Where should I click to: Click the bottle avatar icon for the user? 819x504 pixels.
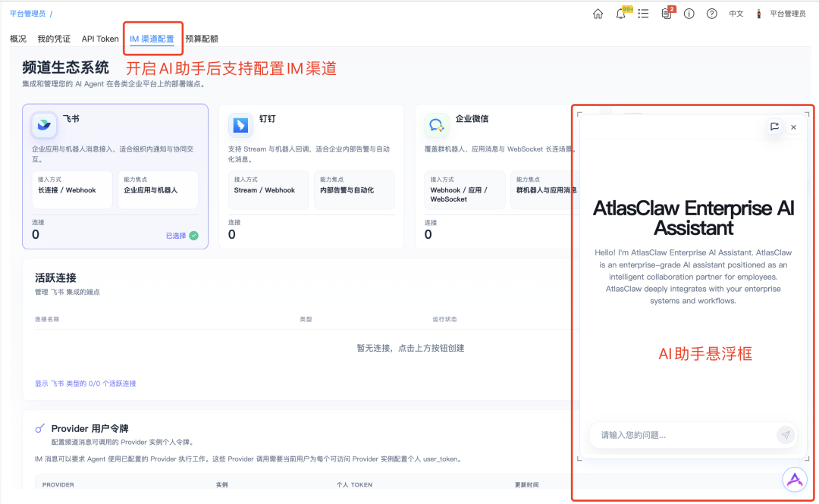758,14
